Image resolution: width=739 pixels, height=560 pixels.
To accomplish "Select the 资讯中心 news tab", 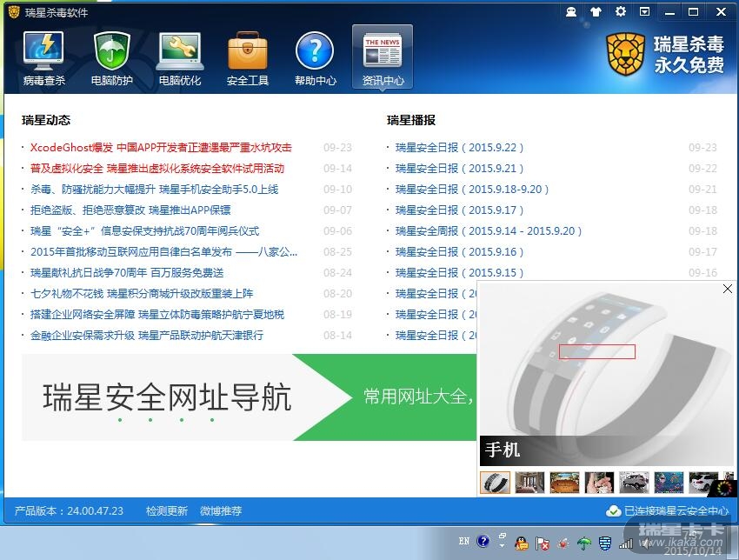I will (x=383, y=57).
